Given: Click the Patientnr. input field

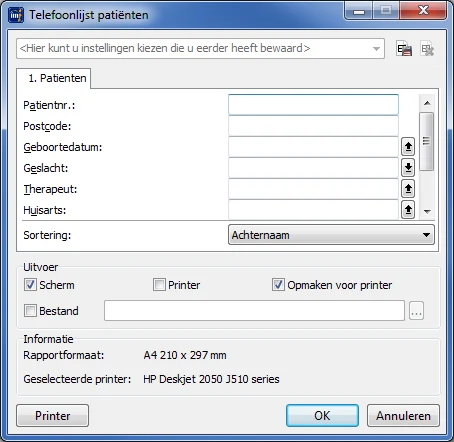Looking at the screenshot, I should [x=313, y=105].
